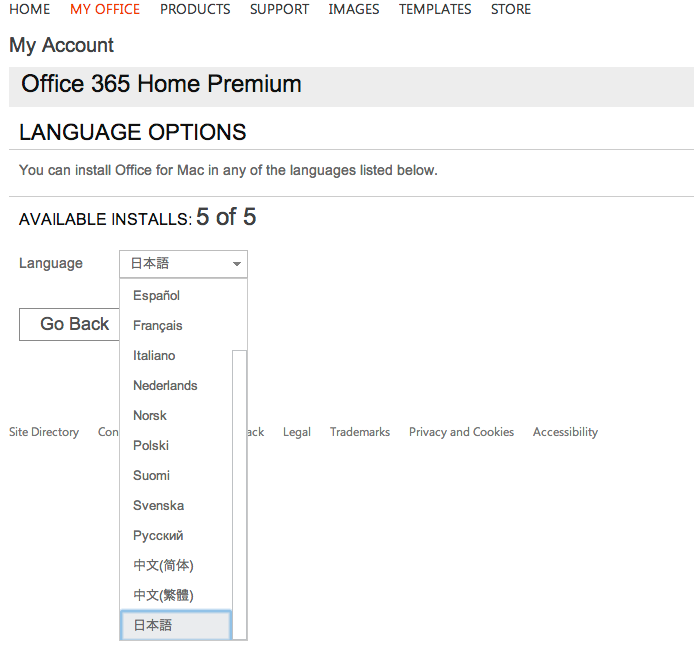Switch to the IMAGES tab

(x=354, y=9)
